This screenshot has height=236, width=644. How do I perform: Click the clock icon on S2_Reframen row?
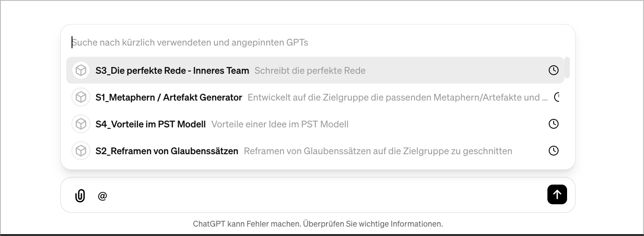click(554, 151)
